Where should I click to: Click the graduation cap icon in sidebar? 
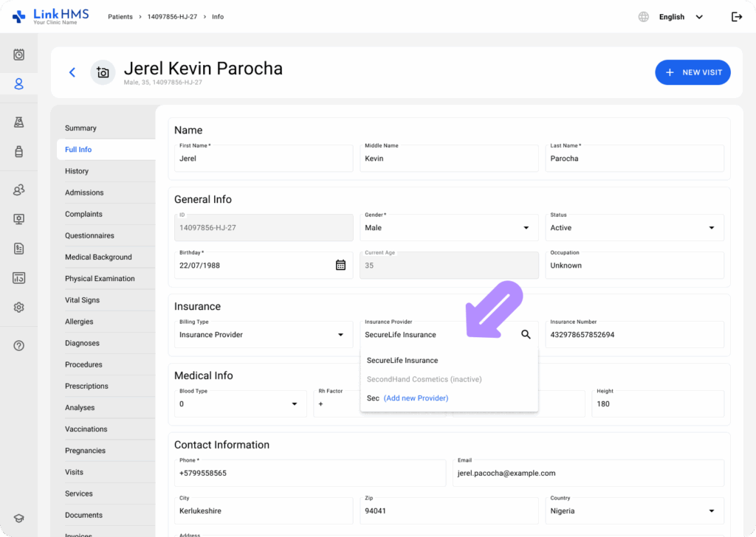coord(19,519)
